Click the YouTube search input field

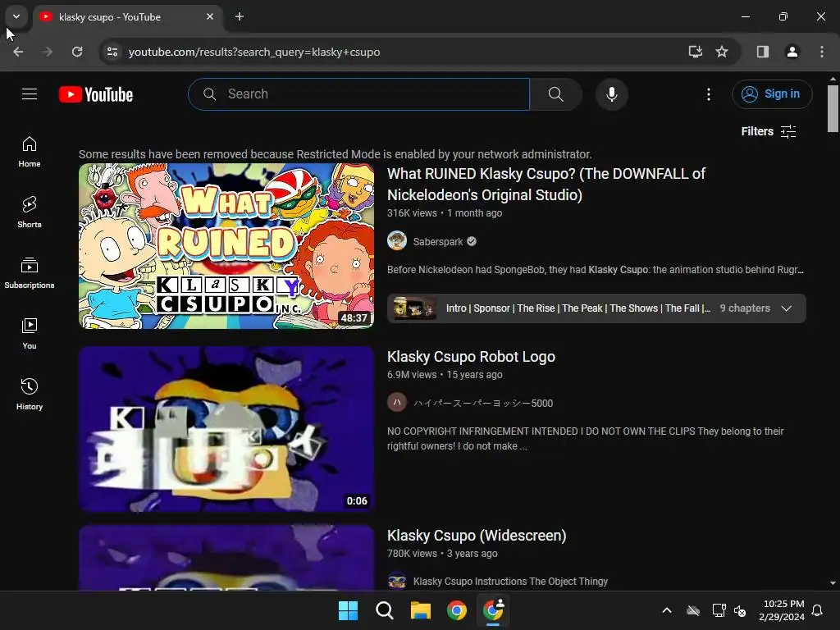tap(359, 94)
